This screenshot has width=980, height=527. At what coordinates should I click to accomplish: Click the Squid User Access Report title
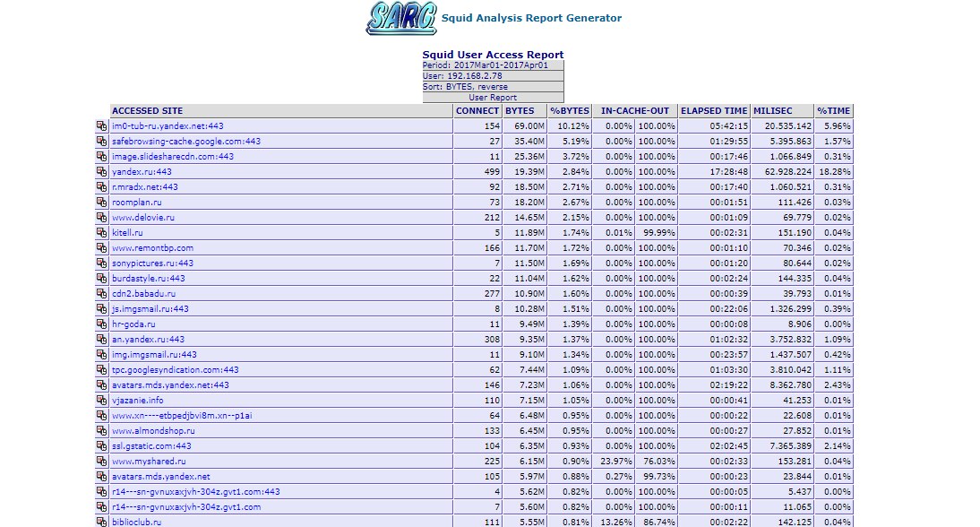pyautogui.click(x=493, y=55)
